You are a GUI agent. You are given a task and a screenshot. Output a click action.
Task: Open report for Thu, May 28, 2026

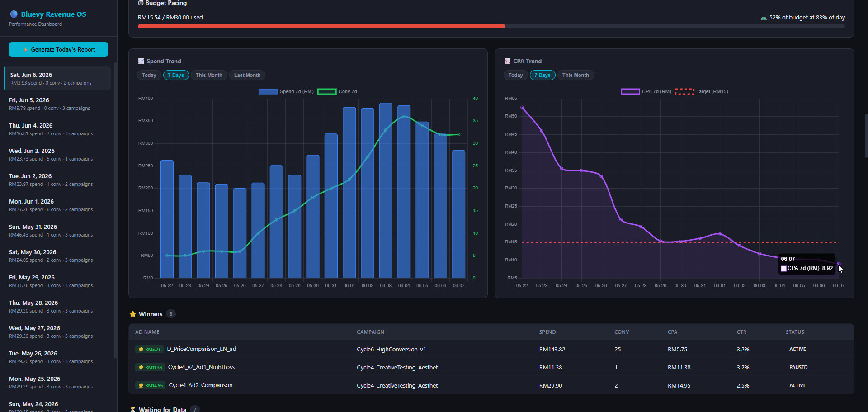click(x=57, y=306)
